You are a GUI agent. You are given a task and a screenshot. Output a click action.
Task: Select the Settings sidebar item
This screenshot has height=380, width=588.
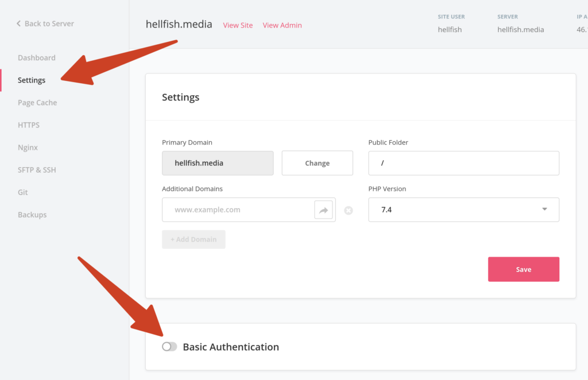click(x=32, y=80)
